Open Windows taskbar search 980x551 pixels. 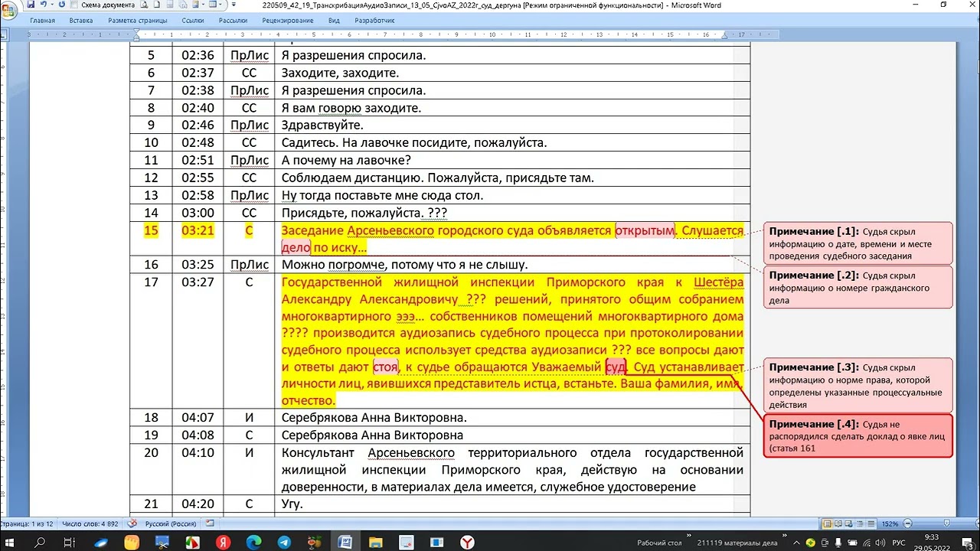(x=39, y=542)
